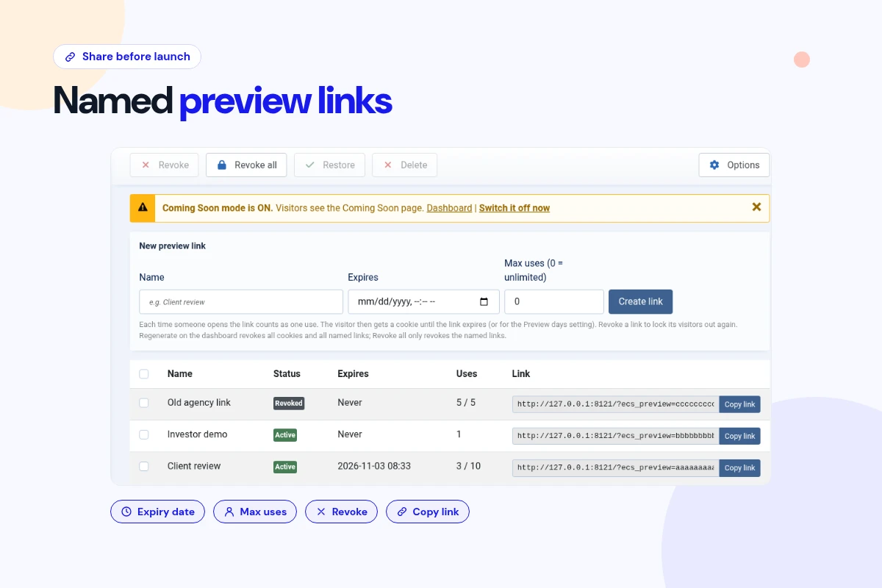Screen dimensions: 882x588
Task: Select the Old agency link URL field
Action: click(615, 404)
